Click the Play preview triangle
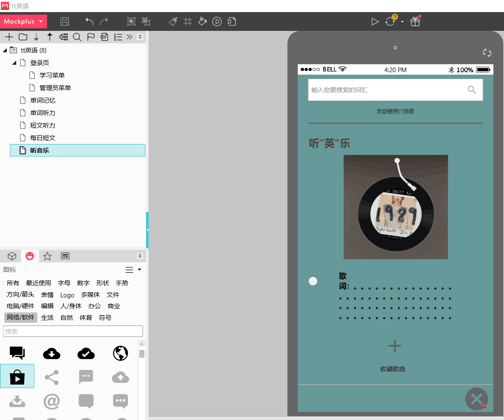Screen dimensions: 504x420 [375, 21]
